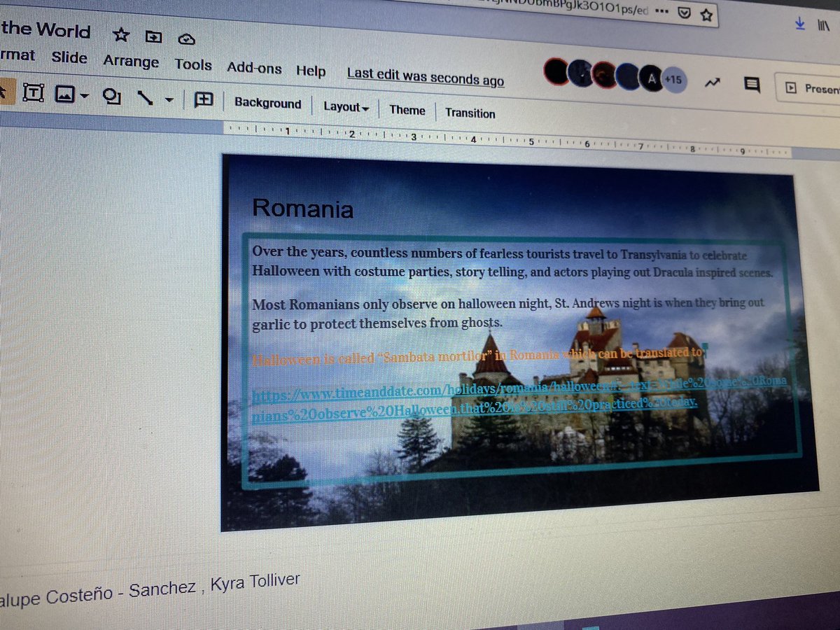
Task: Click the Transition button
Action: coord(470,113)
